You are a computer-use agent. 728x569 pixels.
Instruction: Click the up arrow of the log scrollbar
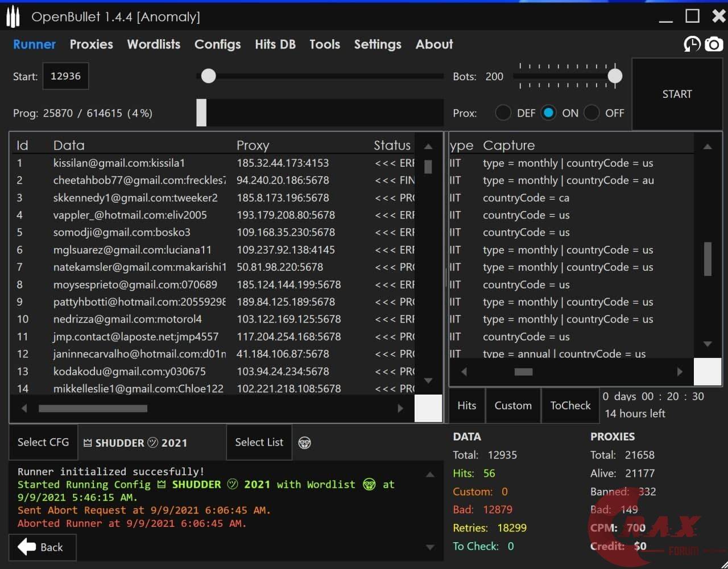pyautogui.click(x=430, y=475)
